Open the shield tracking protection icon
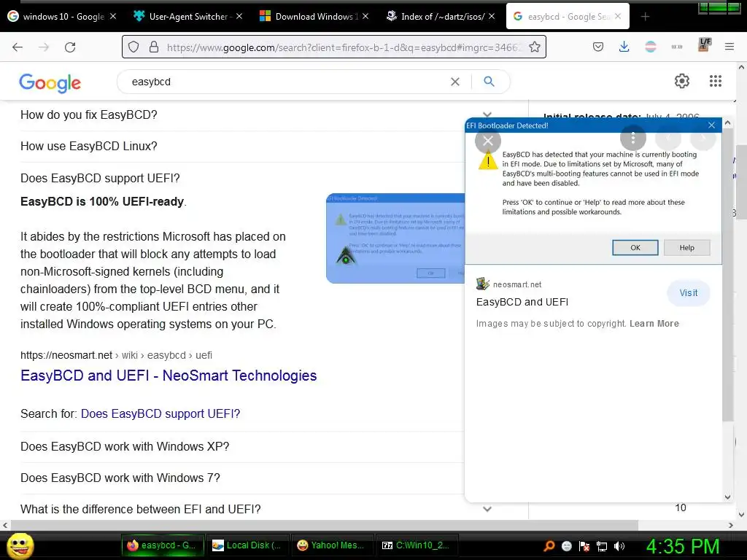Image resolution: width=747 pixels, height=560 pixels. [134, 47]
